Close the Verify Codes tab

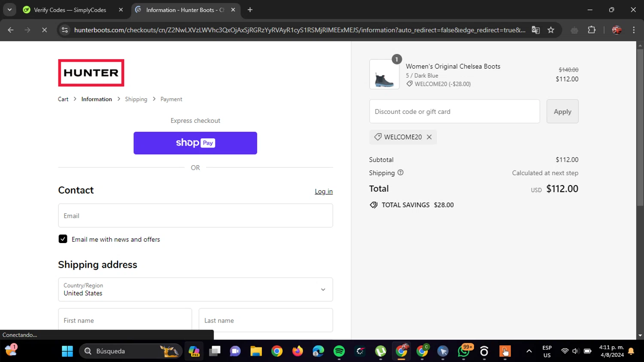click(x=121, y=10)
